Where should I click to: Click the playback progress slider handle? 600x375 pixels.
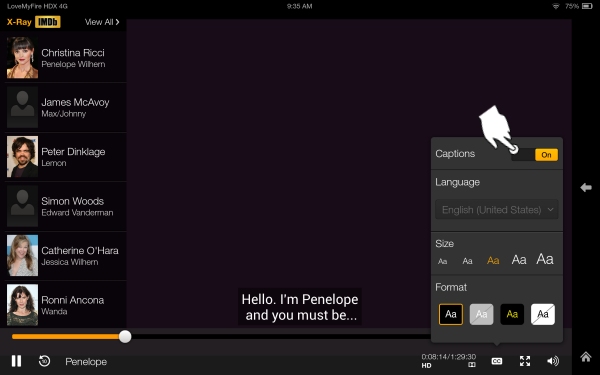(125, 337)
